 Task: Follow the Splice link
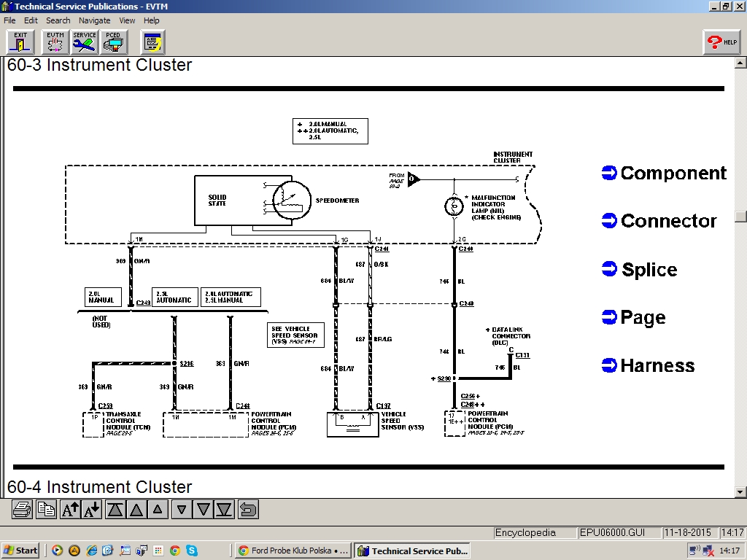[x=639, y=269]
